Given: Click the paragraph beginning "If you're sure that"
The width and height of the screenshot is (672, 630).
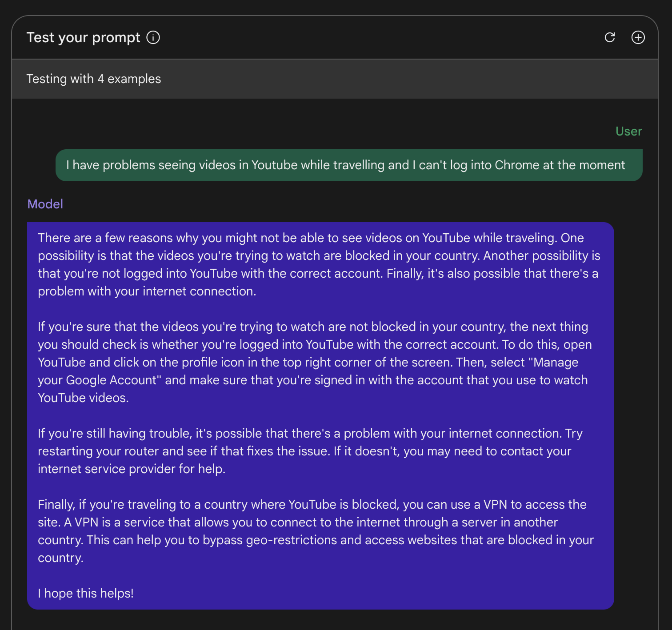Looking at the screenshot, I should pyautogui.click(x=315, y=362).
